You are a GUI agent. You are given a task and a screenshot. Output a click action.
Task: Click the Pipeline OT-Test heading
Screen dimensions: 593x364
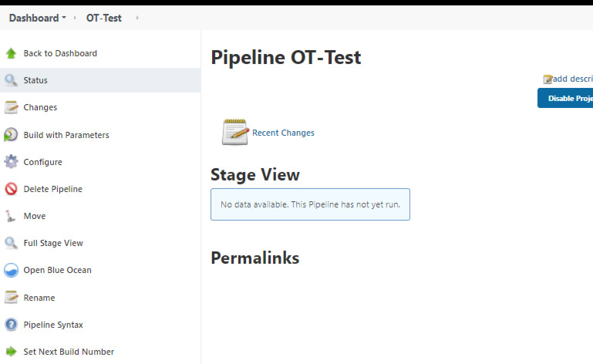(x=286, y=58)
